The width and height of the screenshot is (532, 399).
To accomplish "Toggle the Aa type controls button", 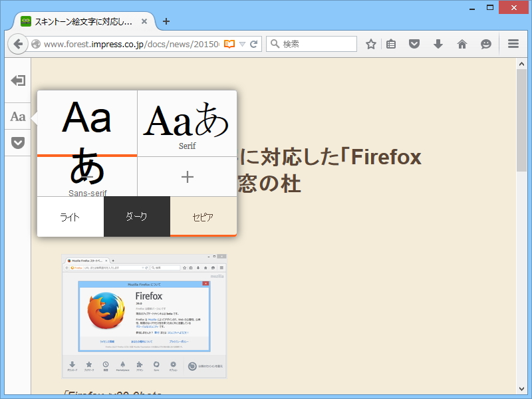I will (x=18, y=116).
